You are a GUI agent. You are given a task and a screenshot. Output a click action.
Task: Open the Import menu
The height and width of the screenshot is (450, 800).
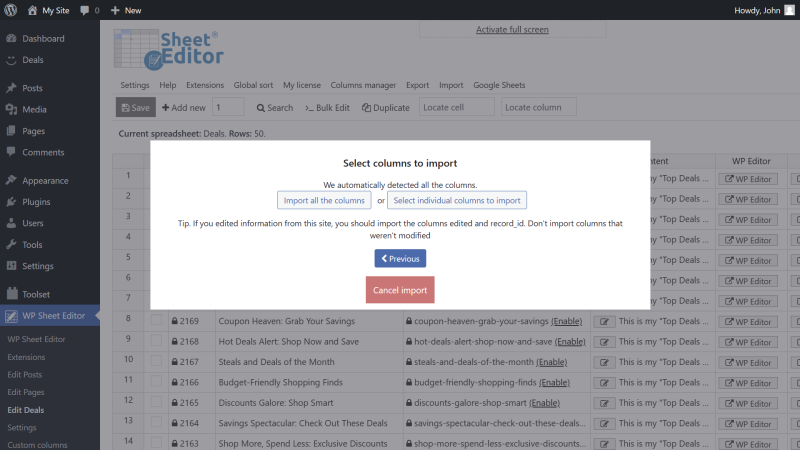click(451, 85)
